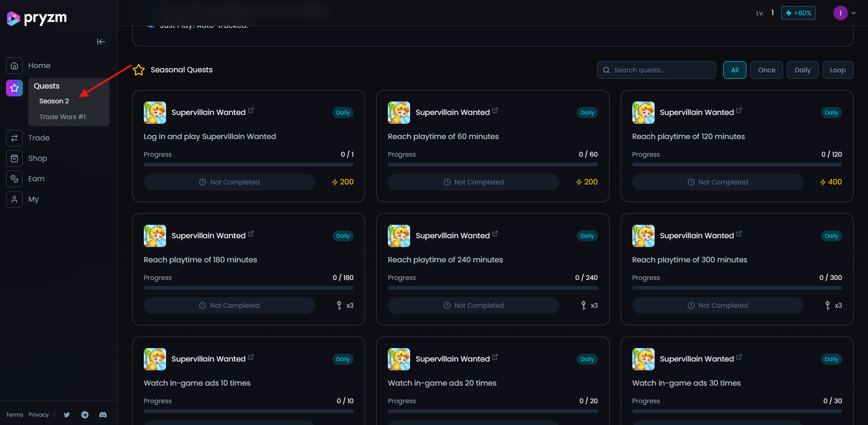Open the Shop bag icon
This screenshot has width=868, height=425.
click(14, 159)
